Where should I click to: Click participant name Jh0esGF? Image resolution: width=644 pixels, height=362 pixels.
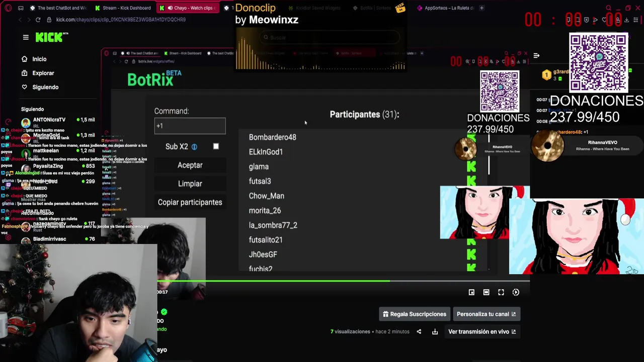pos(263,254)
